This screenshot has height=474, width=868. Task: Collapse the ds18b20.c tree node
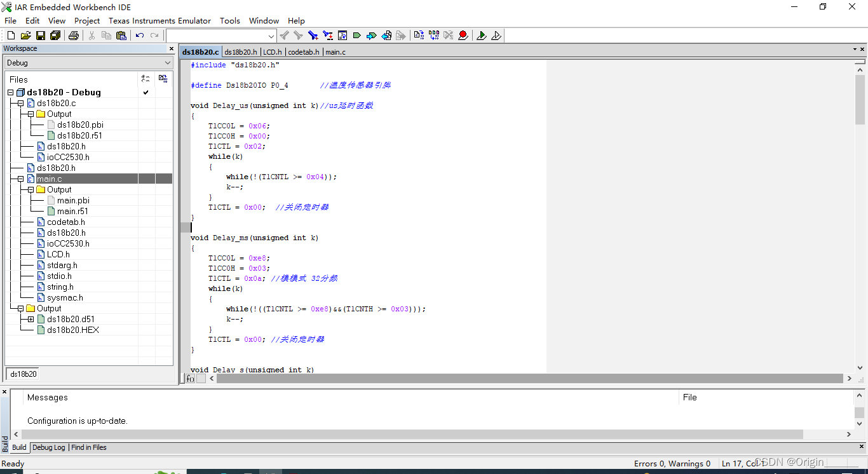20,104
